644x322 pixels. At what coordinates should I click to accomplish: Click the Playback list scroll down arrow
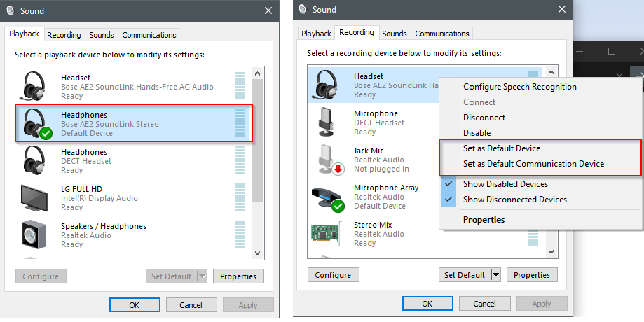(257, 253)
